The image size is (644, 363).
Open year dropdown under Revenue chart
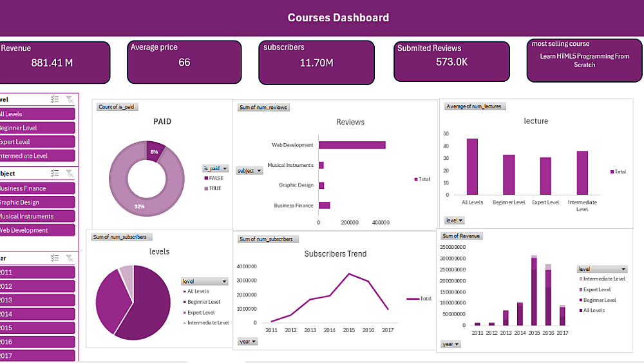coord(451,344)
